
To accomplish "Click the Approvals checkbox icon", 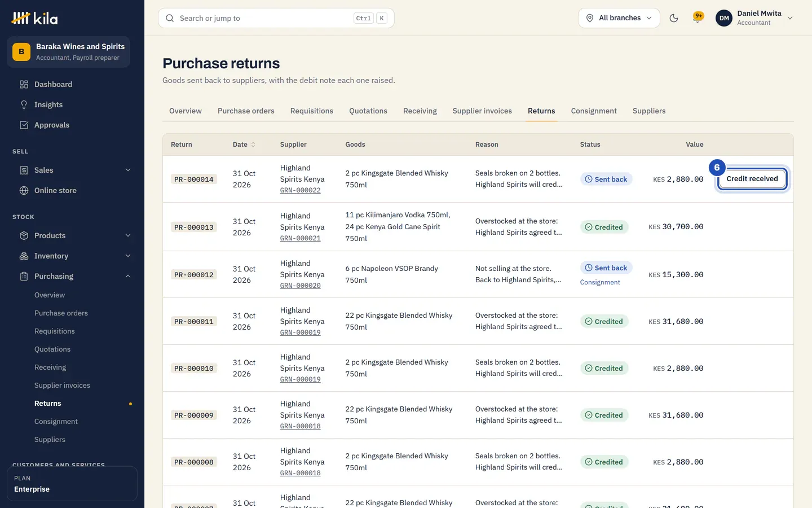I will [x=24, y=125].
